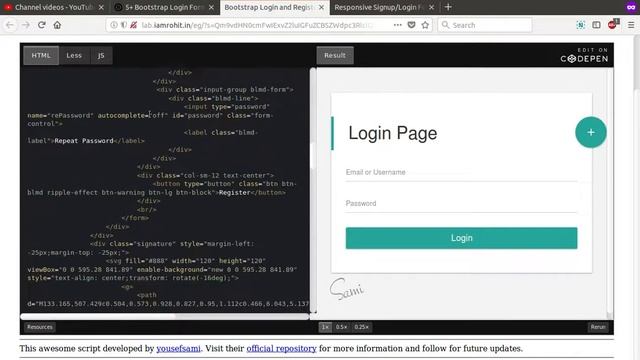Focus the Password field
Image resolution: width=640 pixels, height=360 pixels.
click(x=461, y=204)
